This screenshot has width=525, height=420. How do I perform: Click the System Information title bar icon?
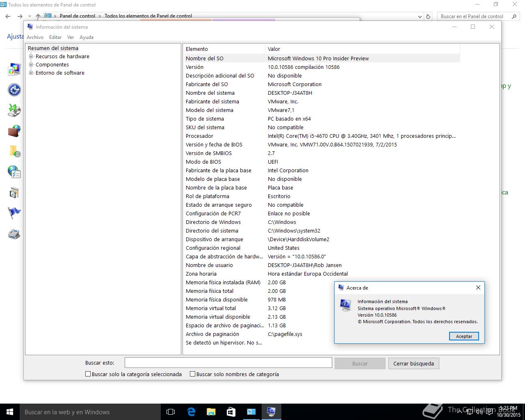[x=30, y=27]
